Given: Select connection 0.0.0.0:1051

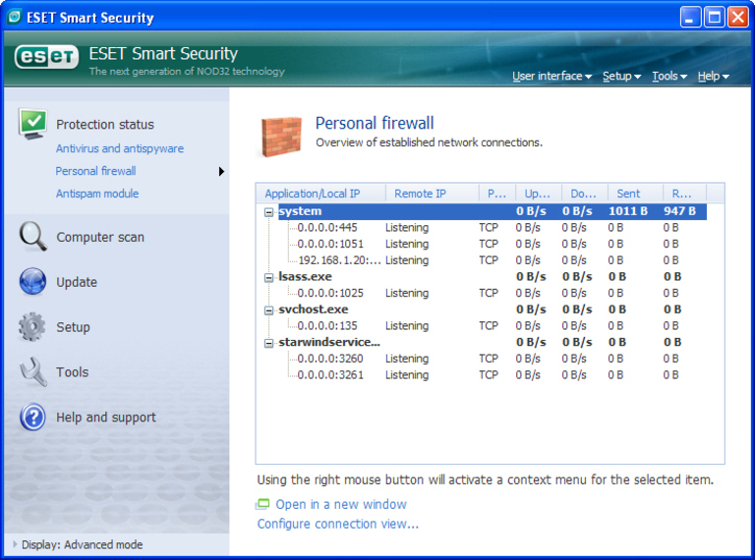Looking at the screenshot, I should 493,244.
